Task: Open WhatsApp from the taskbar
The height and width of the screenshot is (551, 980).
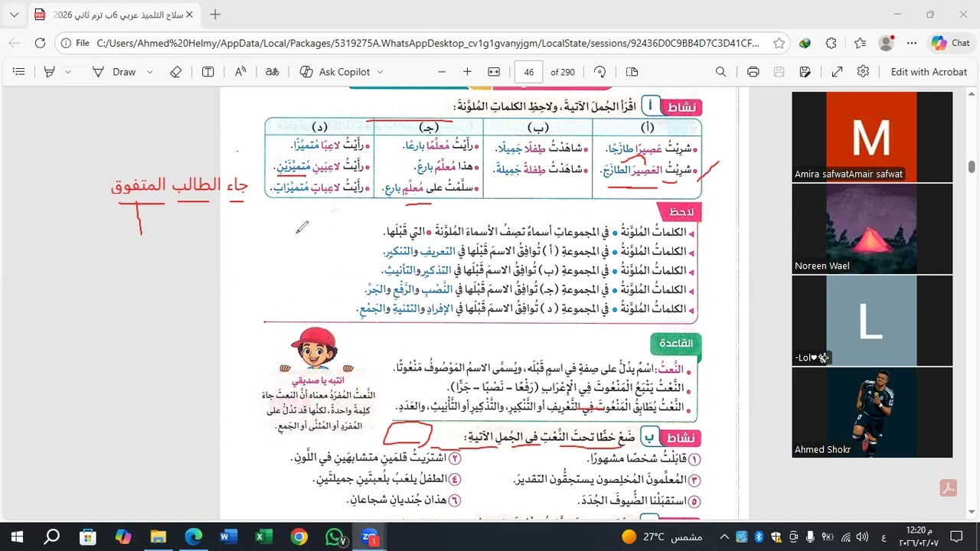Action: tap(335, 536)
